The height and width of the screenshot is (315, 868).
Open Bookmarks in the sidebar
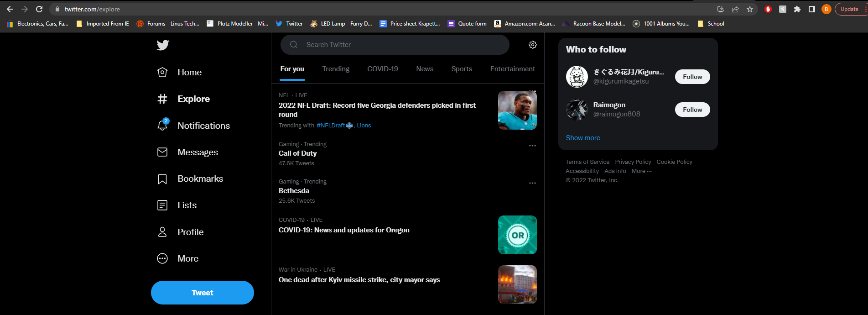190,179
